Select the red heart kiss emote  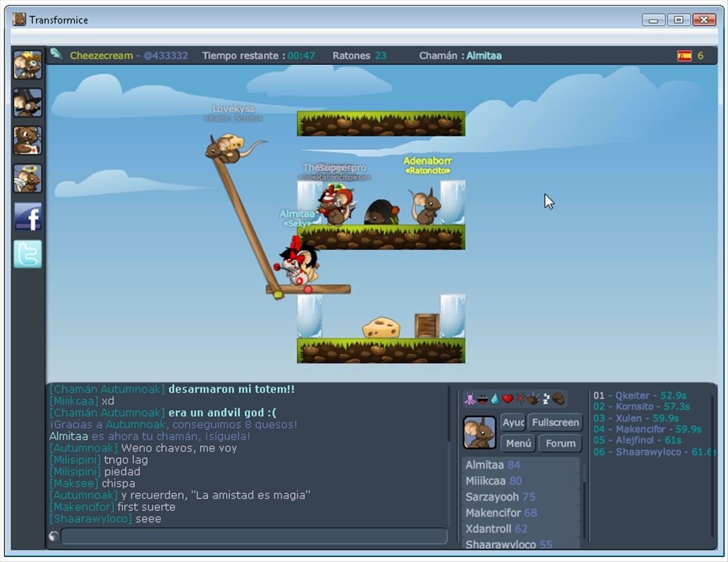(508, 399)
